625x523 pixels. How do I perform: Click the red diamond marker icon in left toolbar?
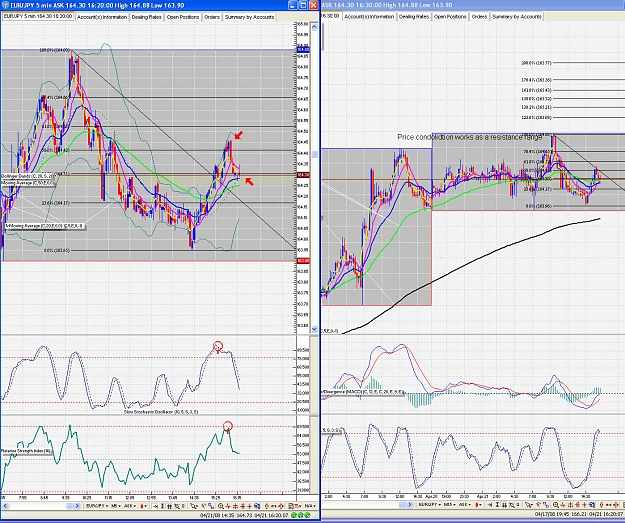281,506
